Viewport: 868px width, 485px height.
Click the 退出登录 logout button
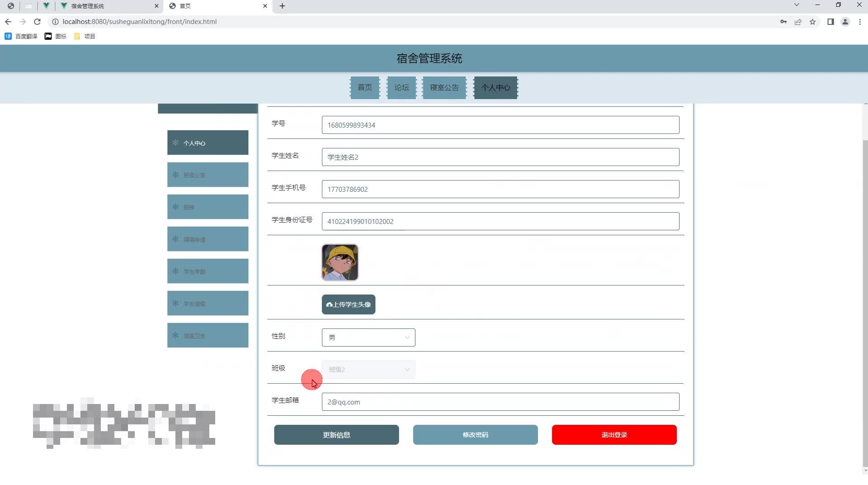coord(613,434)
